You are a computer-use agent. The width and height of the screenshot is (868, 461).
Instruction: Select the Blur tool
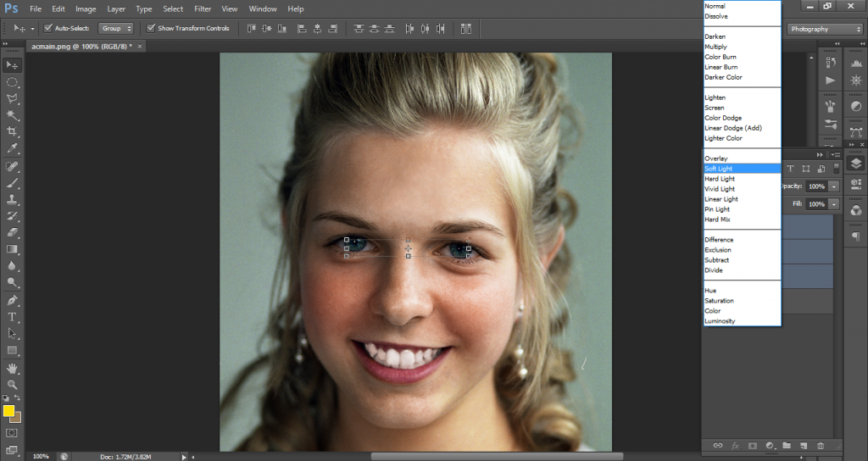(12, 265)
